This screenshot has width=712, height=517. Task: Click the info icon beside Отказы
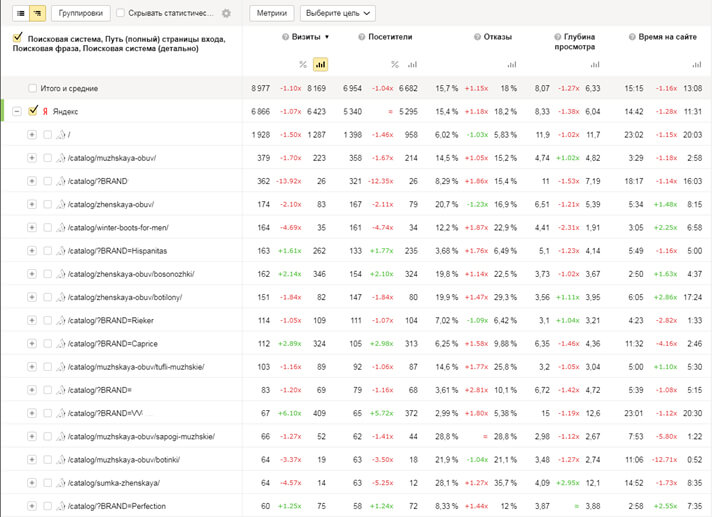(477, 37)
